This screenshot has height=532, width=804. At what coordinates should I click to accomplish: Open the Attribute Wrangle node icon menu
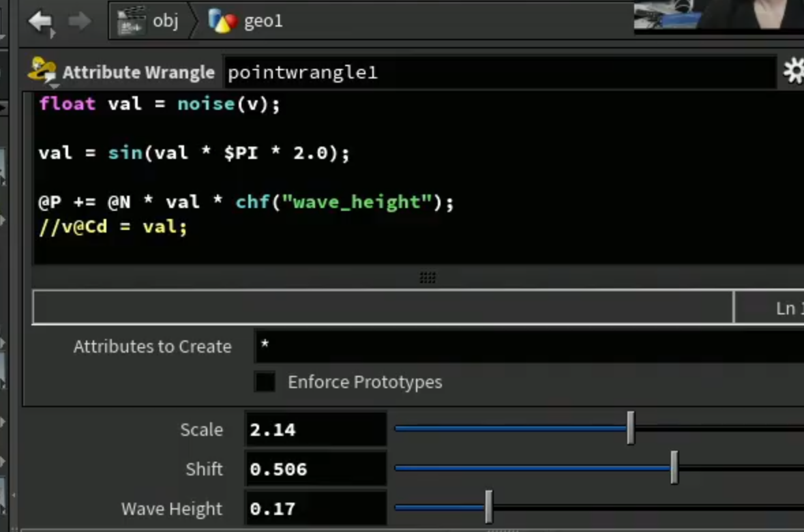[x=42, y=72]
